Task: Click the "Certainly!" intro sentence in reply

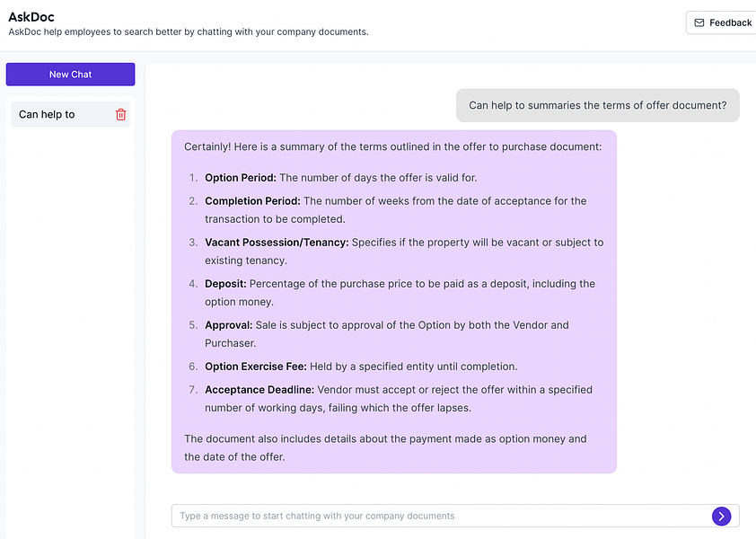Action: (392, 146)
